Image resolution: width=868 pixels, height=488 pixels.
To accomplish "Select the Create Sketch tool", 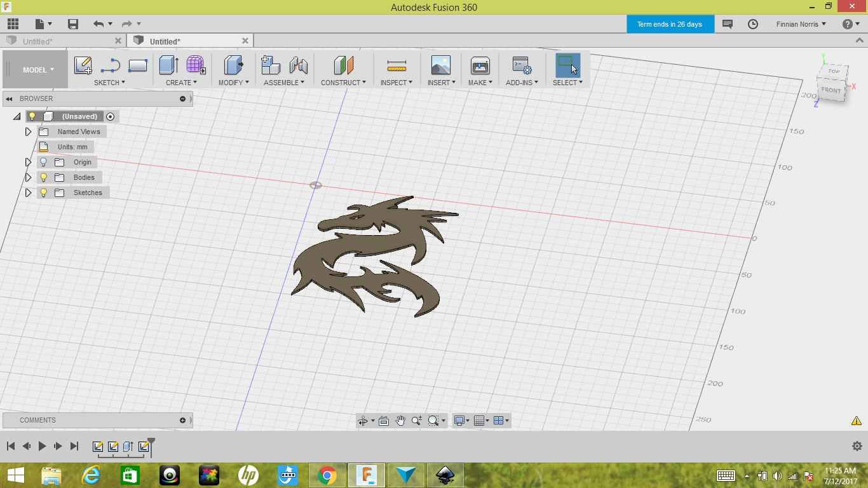I will point(83,65).
